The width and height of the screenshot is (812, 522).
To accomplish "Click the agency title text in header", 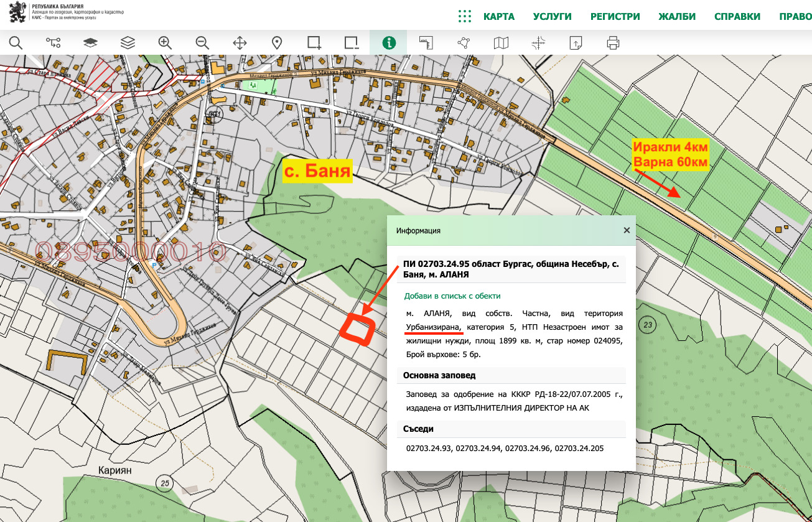I will (79, 12).
